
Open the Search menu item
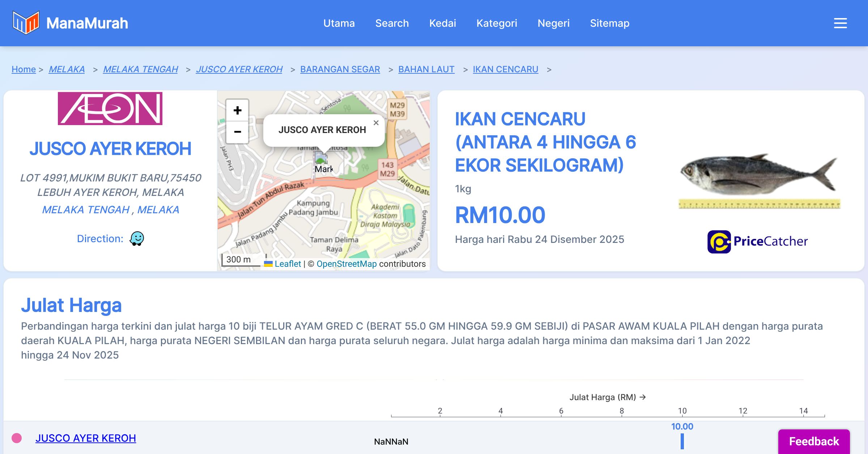[x=392, y=23]
